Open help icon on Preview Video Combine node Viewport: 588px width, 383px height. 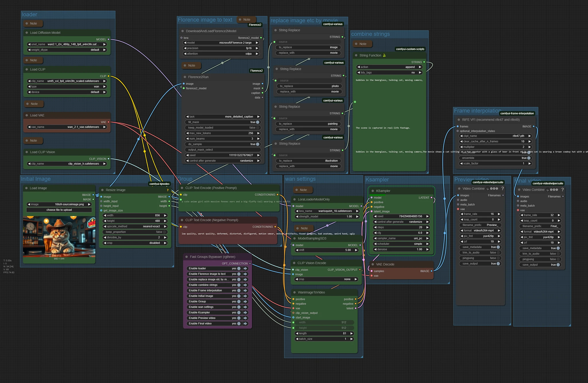click(502, 189)
